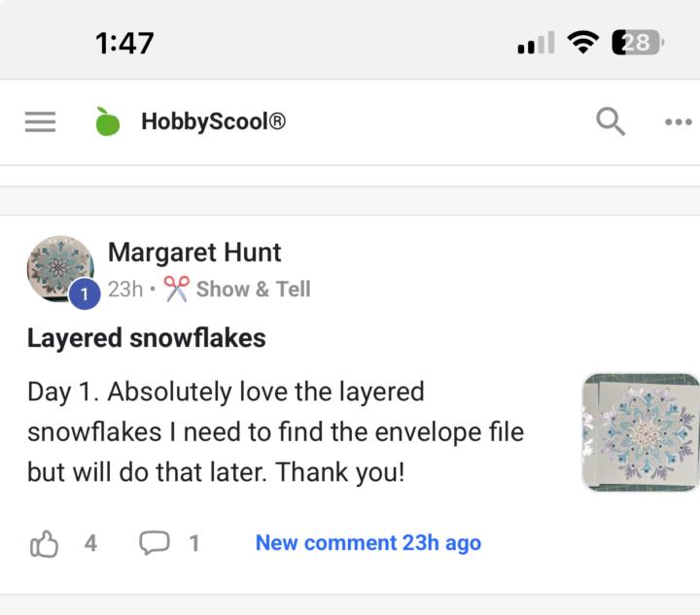The image size is (700, 615).
Task: Open the search magnifier
Action: (610, 122)
